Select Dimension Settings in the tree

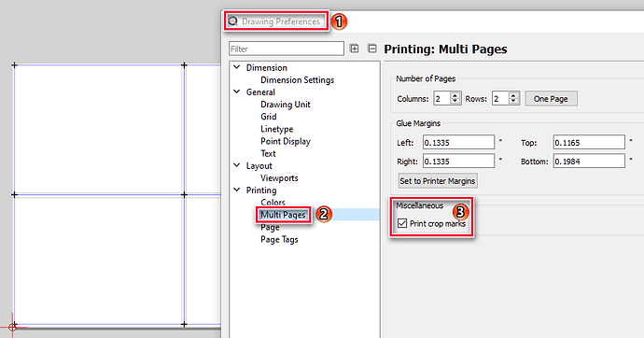(298, 79)
